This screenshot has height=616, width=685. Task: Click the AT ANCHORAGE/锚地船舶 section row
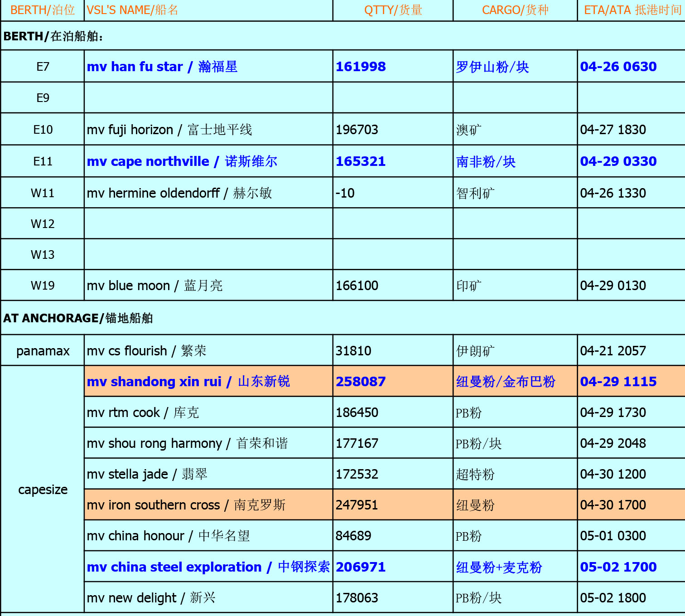point(343,318)
